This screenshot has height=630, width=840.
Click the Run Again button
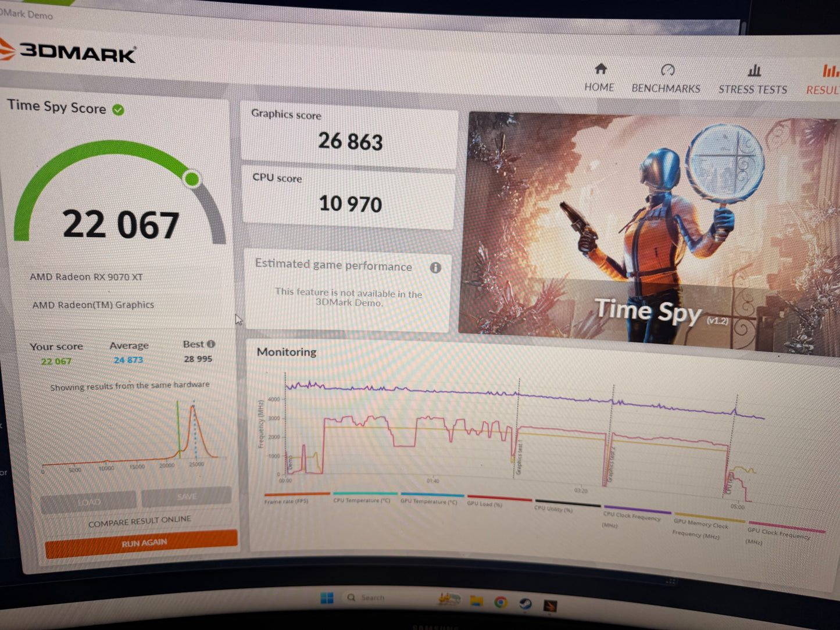click(x=142, y=543)
